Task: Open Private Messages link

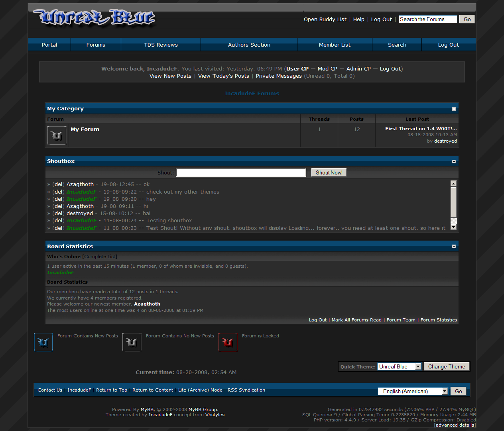Action: (279, 76)
